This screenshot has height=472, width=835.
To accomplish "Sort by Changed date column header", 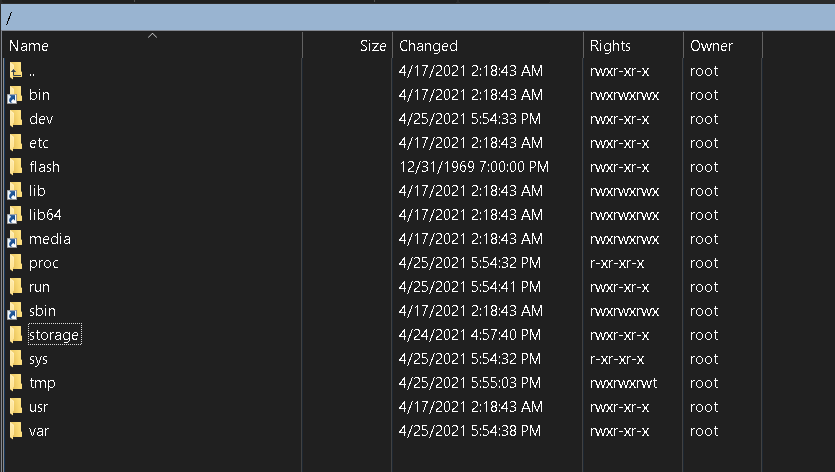I will coord(428,46).
